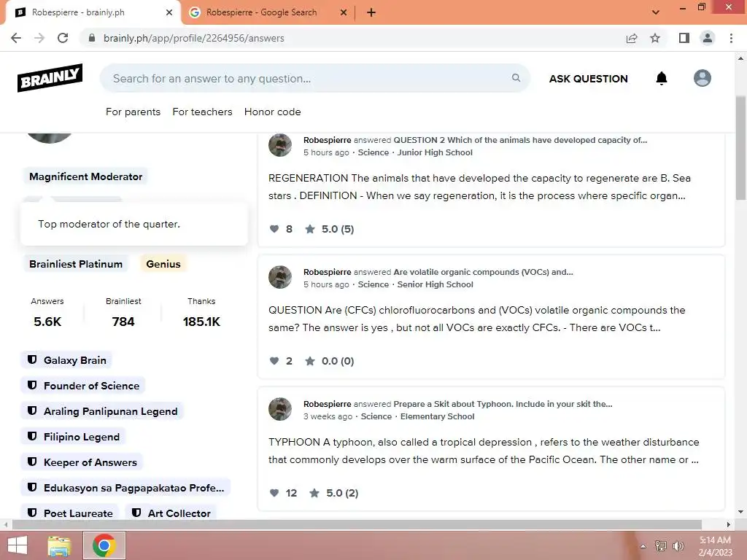
Task: Click Founder of Science achievement
Action: click(83, 386)
